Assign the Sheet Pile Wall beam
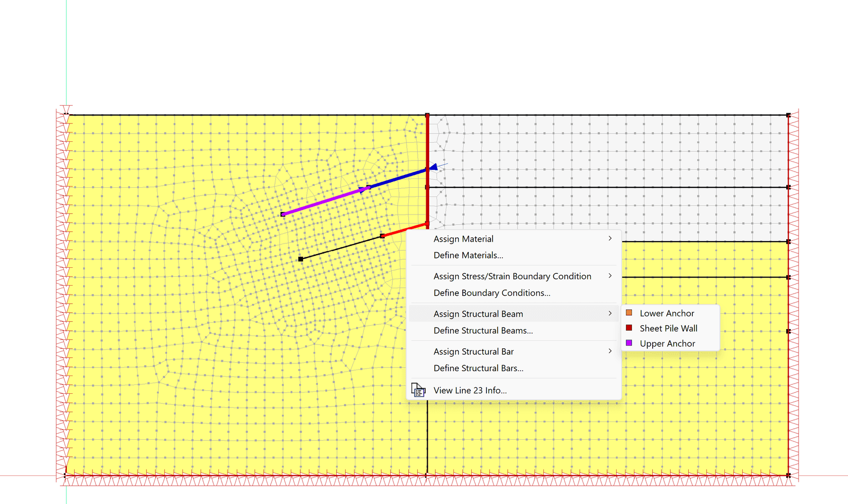 pyautogui.click(x=670, y=329)
